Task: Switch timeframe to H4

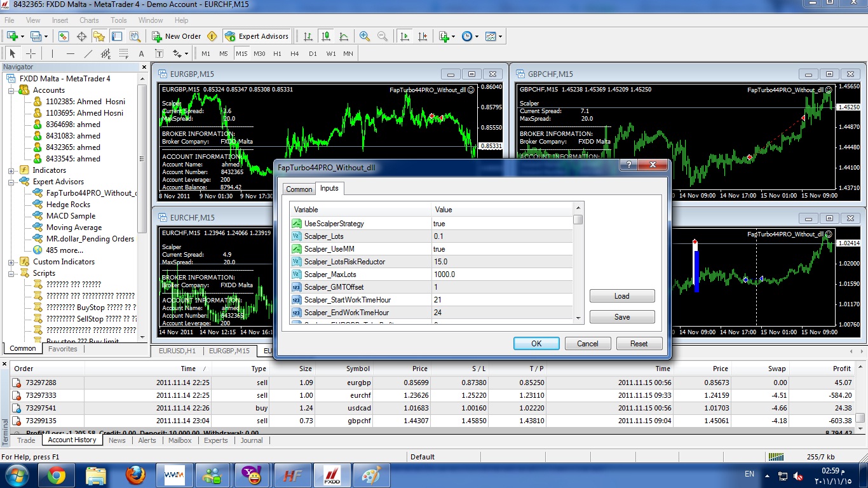Action: pyautogui.click(x=295, y=53)
